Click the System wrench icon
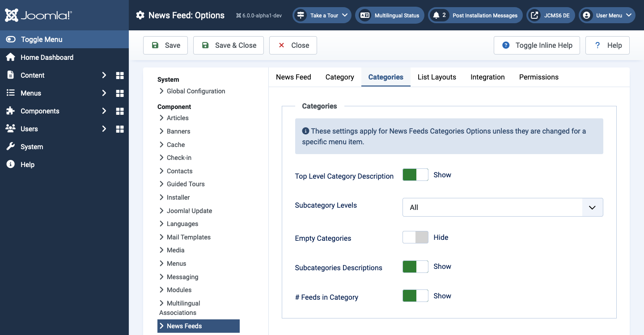Viewport: 644px width, 335px height. pyautogui.click(x=11, y=147)
